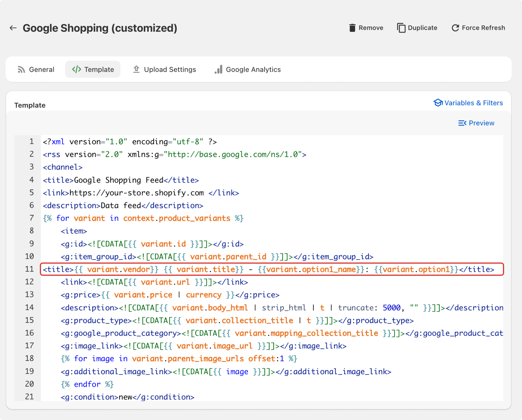Click the variant.url link line
The width and height of the screenshot is (522, 420).
pos(154,282)
